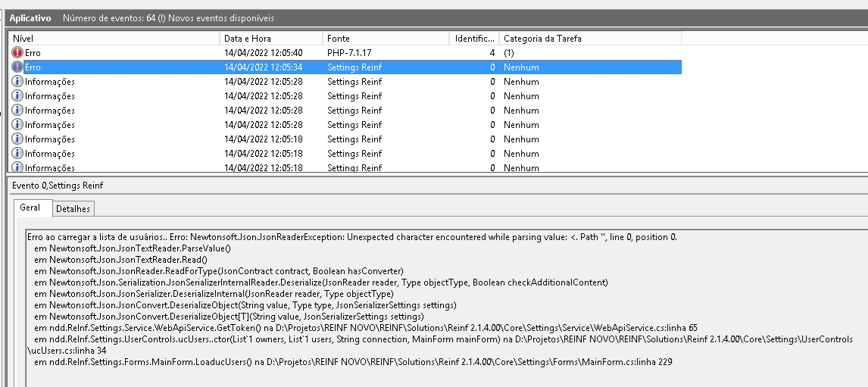Click the info icon of the last 12:05:28 event
Viewport: 868px width, 387px height.
coord(17,125)
